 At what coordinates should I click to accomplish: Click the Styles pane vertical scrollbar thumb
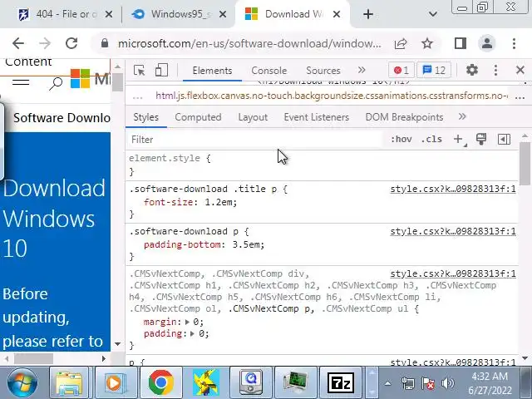tap(525, 163)
